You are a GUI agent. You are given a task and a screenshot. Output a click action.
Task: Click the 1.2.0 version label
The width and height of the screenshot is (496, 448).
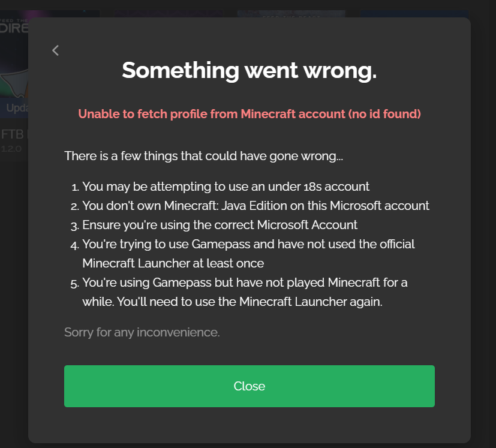click(x=11, y=148)
